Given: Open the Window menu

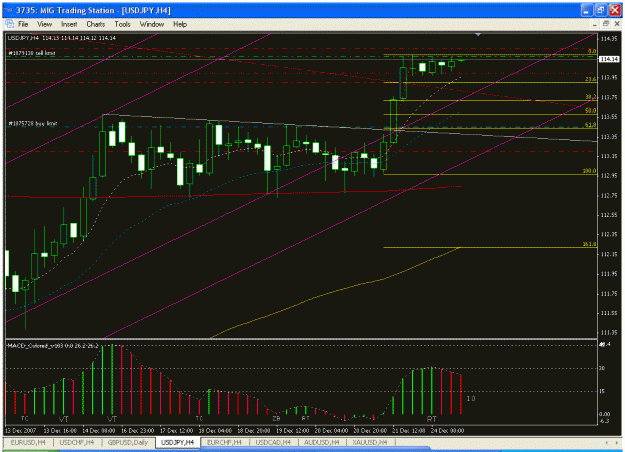Looking at the screenshot, I should click(151, 24).
